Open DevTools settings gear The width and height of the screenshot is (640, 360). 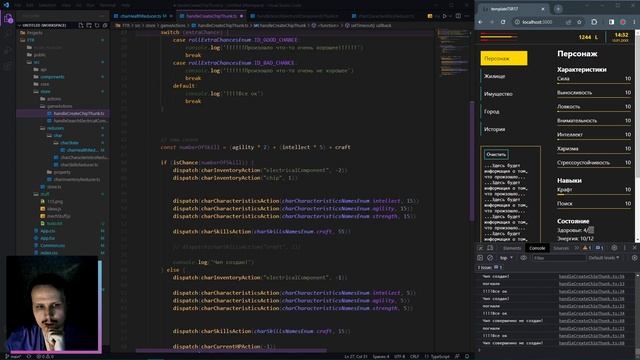(614, 248)
